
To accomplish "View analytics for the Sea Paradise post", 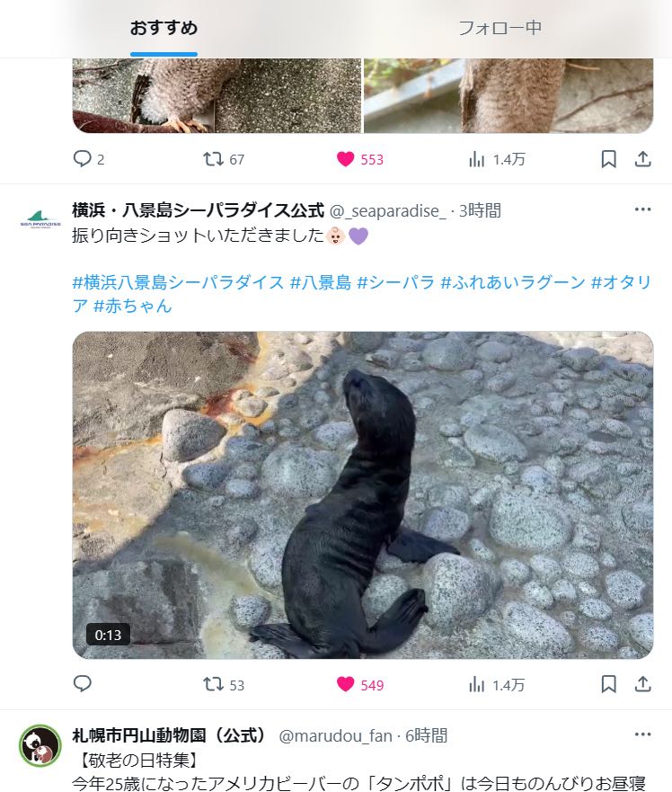I will [497, 684].
